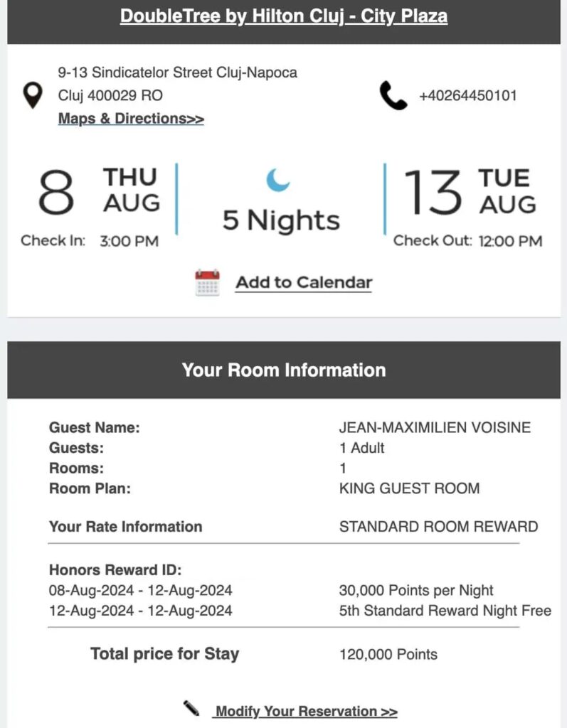Click the King Guest Room text
Viewport: 567px width, 728px height.
coord(409,488)
